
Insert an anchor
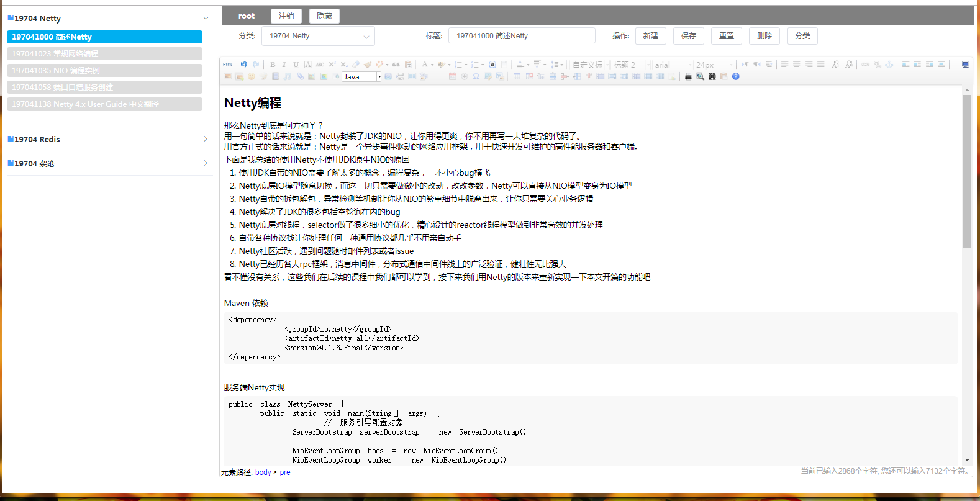point(889,65)
